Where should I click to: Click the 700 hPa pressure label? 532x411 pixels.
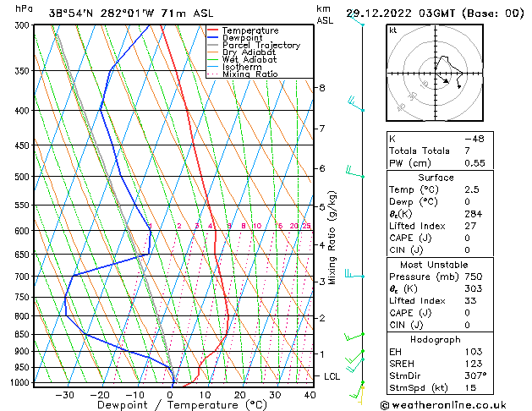(24, 277)
